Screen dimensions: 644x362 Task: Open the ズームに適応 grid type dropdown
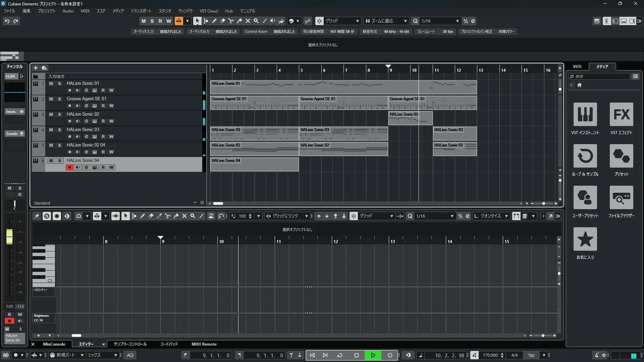pos(405,21)
